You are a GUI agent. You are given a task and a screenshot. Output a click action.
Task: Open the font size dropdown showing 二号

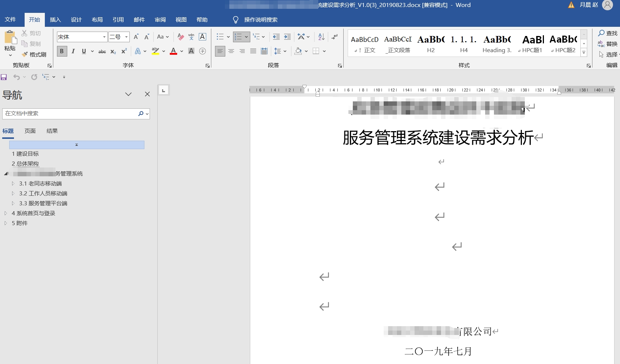point(126,37)
